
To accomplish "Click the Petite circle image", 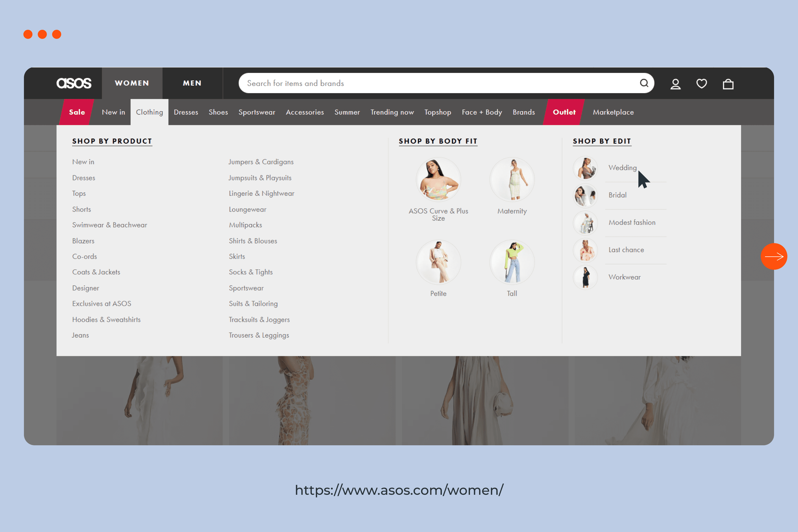I will (438, 262).
